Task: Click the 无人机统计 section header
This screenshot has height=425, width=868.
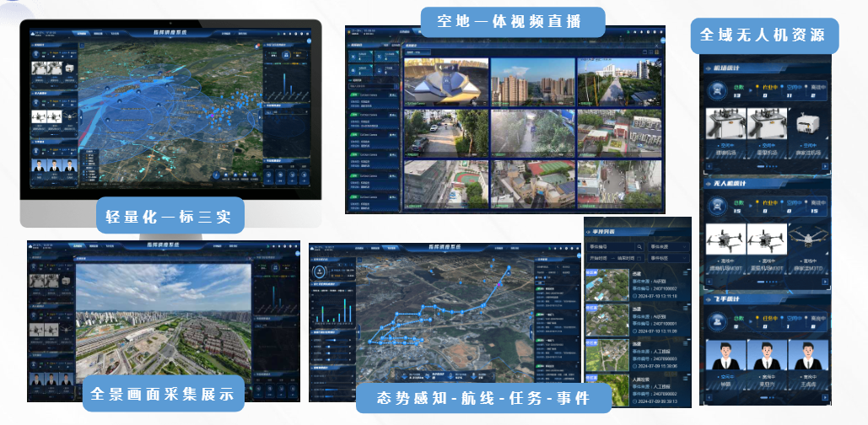Action: pyautogui.click(x=767, y=184)
